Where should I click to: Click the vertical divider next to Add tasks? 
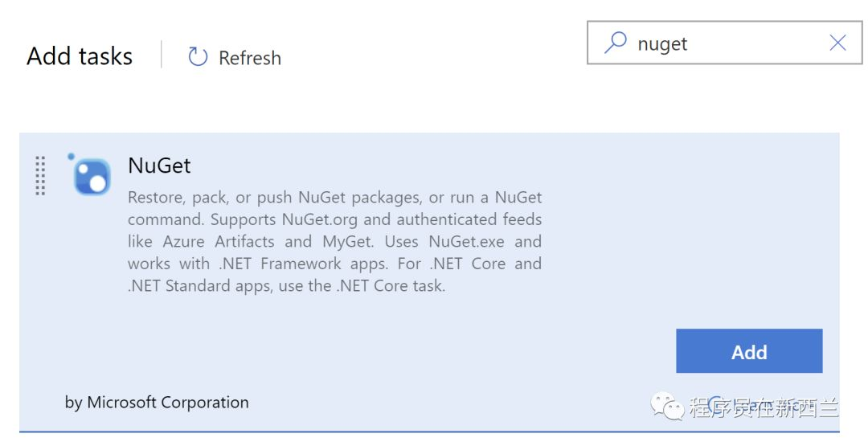tap(161, 54)
